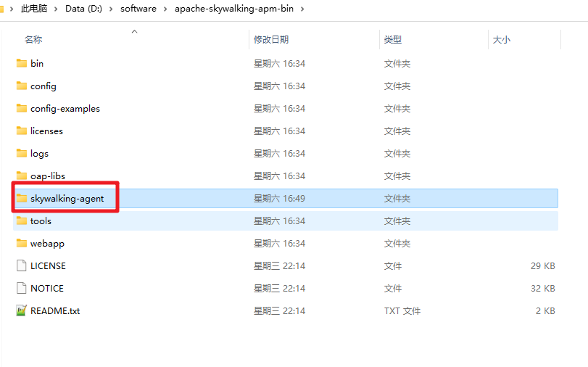Screen dimensions: 588x367
Task: Click the LICENSE file icon
Action: 22,265
